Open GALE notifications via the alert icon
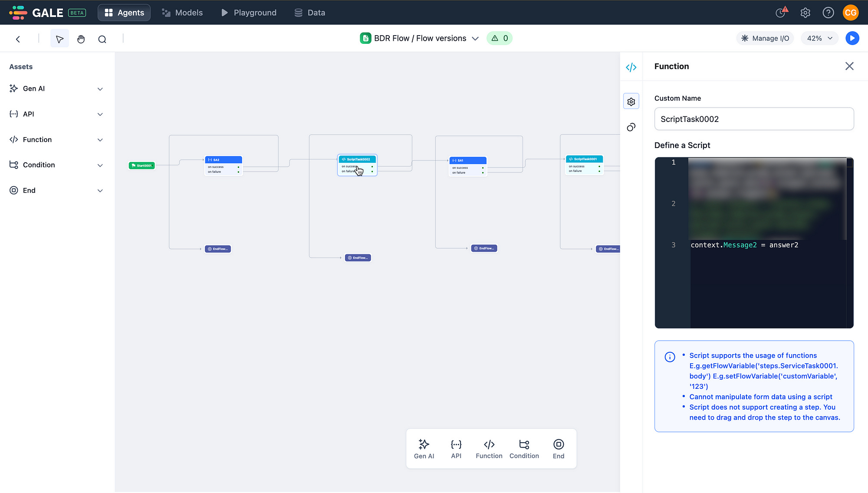The height and width of the screenshot is (493, 868). [x=781, y=13]
